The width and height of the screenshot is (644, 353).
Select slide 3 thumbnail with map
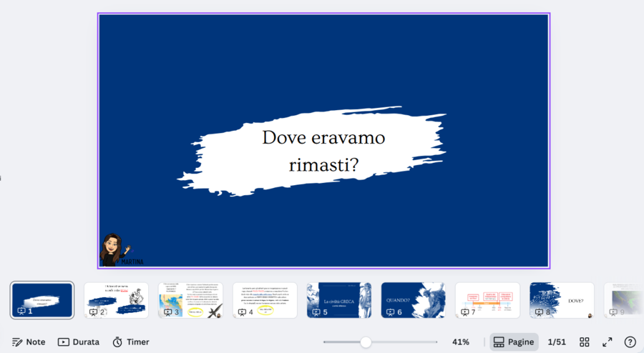pyautogui.click(x=190, y=300)
